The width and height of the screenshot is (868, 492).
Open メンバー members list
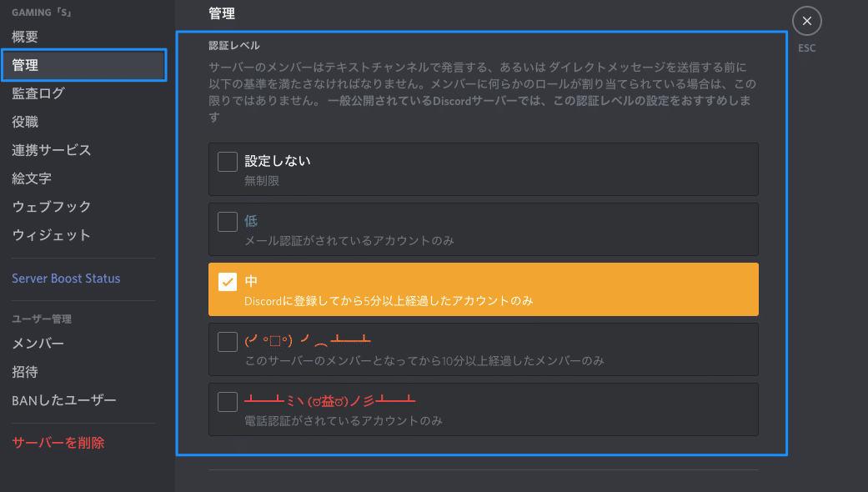click(x=38, y=344)
